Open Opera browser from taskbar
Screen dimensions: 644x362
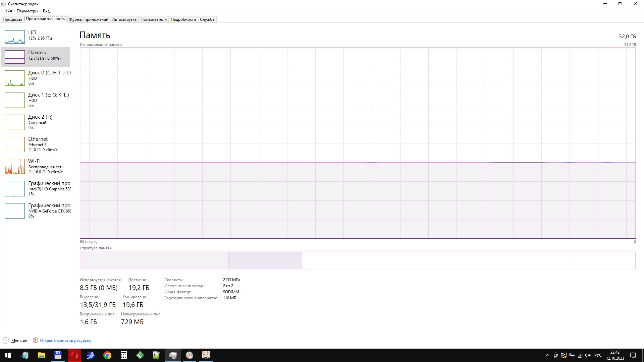point(74,355)
